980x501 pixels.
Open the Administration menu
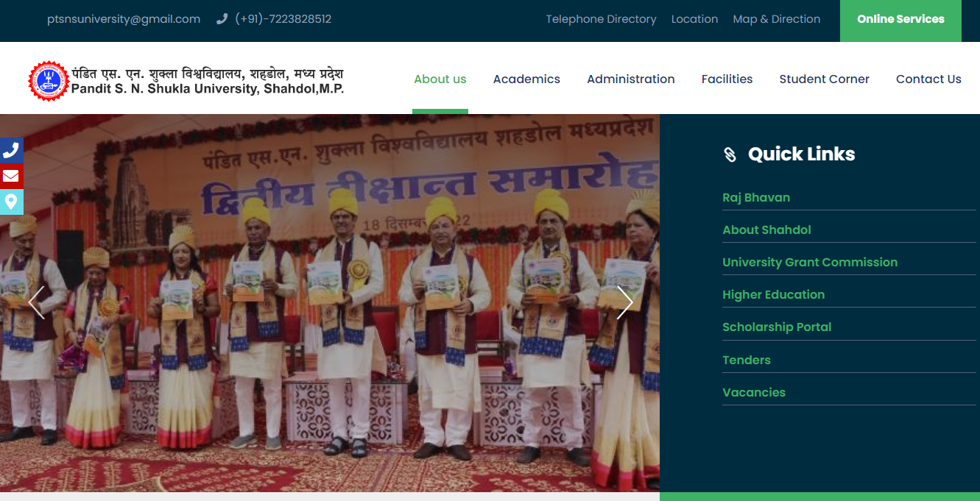[x=631, y=79]
